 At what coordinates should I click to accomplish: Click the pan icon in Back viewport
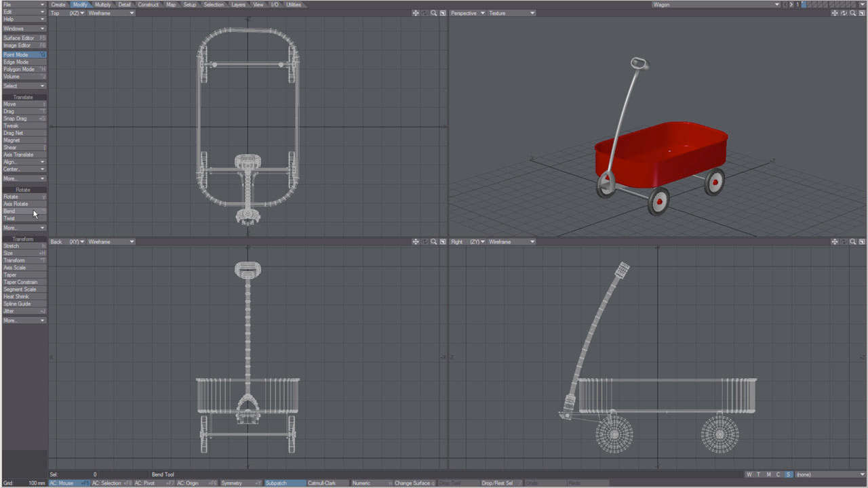415,242
